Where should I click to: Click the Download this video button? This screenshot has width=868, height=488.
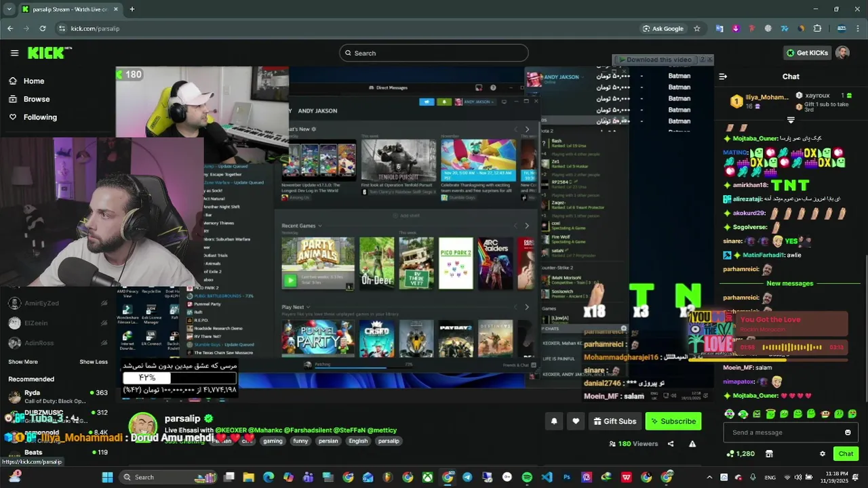[x=655, y=60]
